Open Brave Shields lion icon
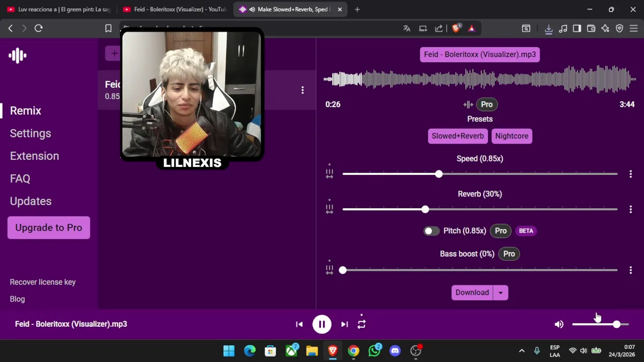The image size is (644, 362). 456,29
